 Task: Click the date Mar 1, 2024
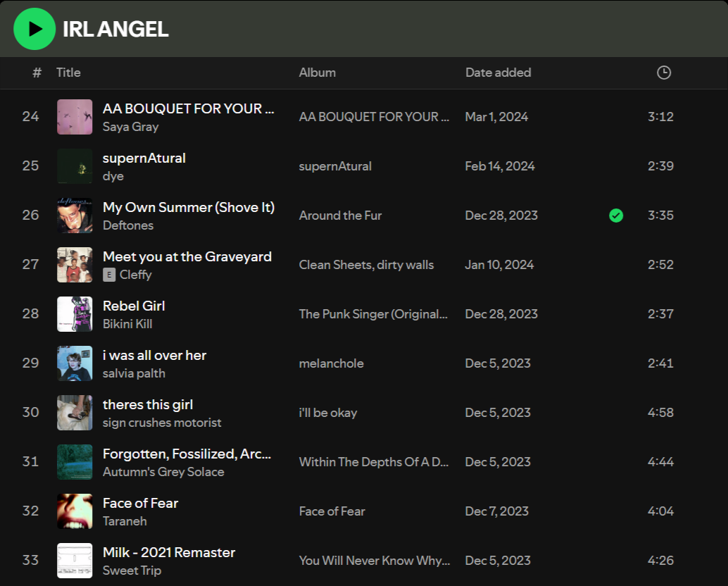point(497,116)
